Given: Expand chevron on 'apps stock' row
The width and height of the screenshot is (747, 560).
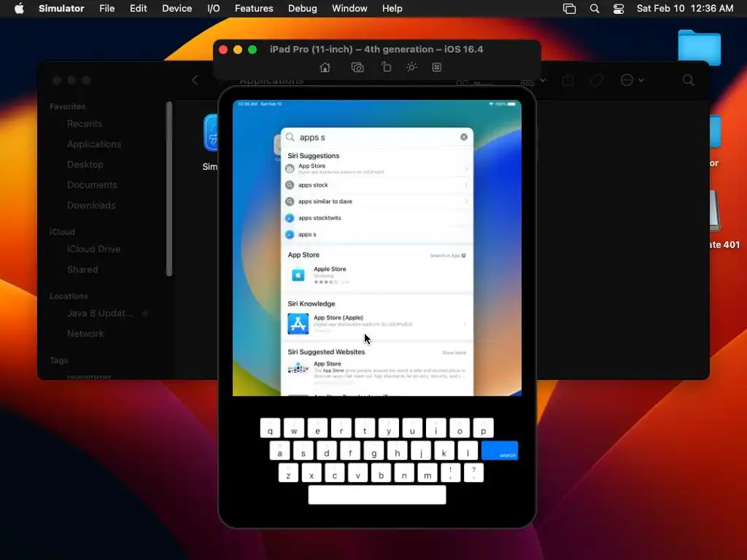Looking at the screenshot, I should click(x=466, y=184).
